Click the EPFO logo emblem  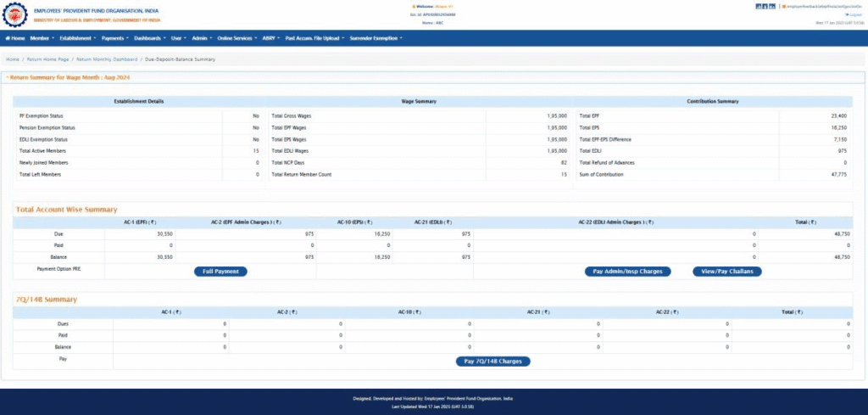[14, 14]
